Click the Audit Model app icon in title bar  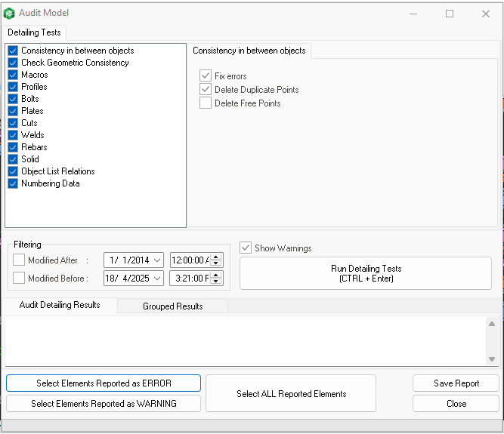point(9,13)
